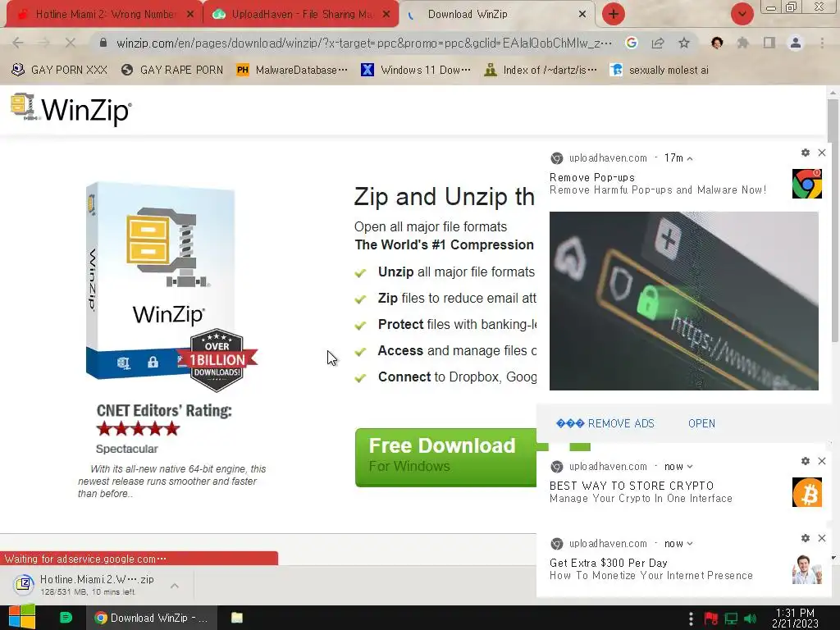Open the extensions puzzle icon
The width and height of the screenshot is (840, 630).
(743, 43)
